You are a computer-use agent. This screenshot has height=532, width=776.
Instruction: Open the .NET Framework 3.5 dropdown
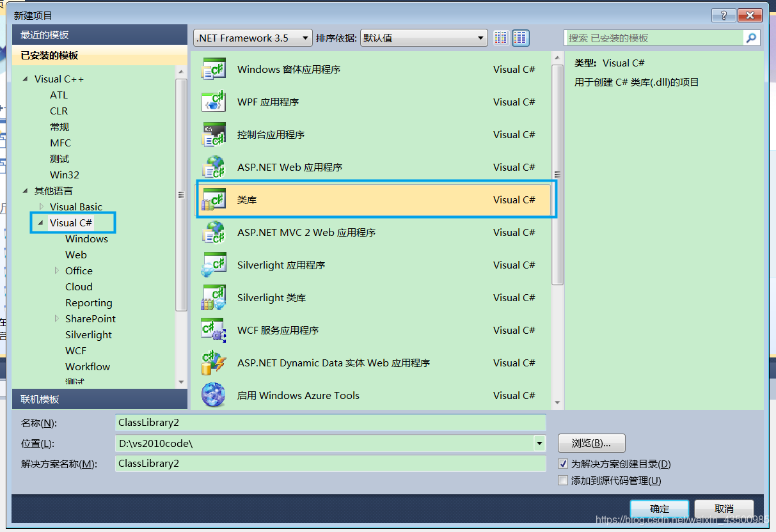pos(253,38)
